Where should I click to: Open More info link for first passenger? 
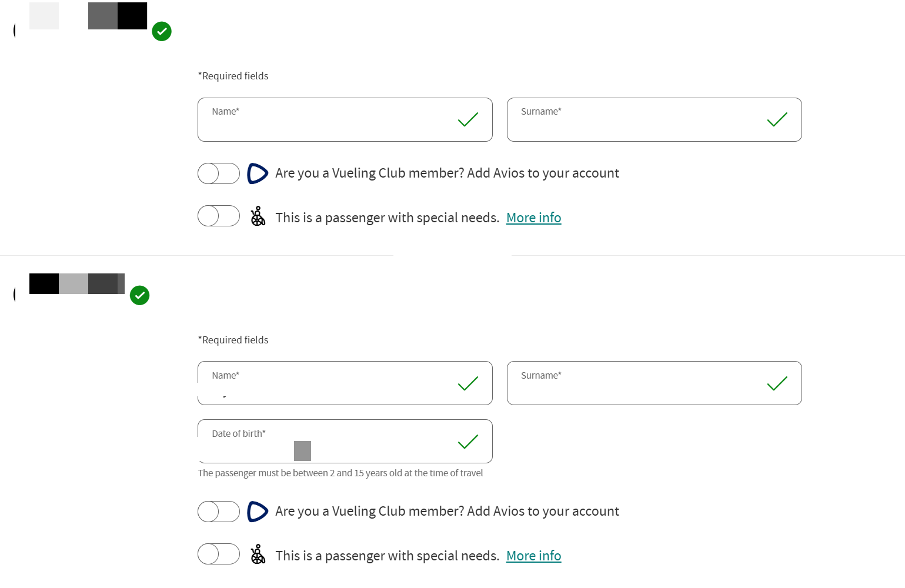pos(533,218)
